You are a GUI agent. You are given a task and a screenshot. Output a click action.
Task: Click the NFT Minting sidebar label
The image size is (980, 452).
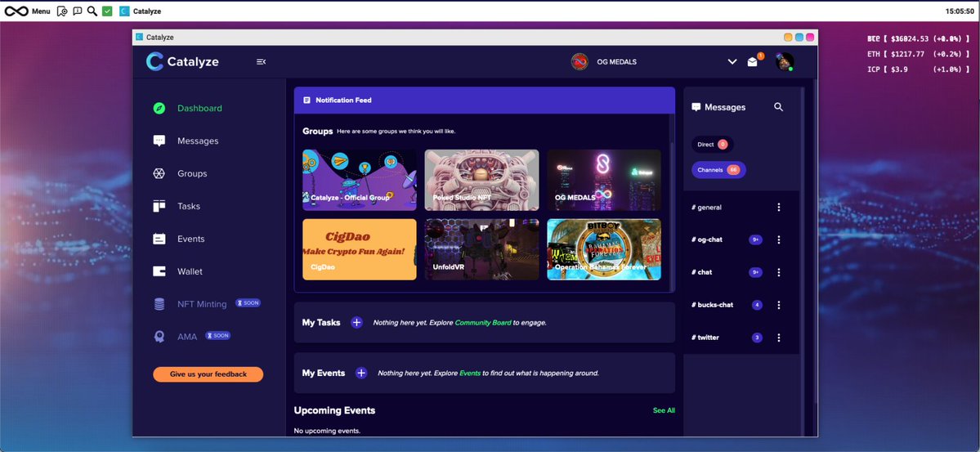point(202,304)
